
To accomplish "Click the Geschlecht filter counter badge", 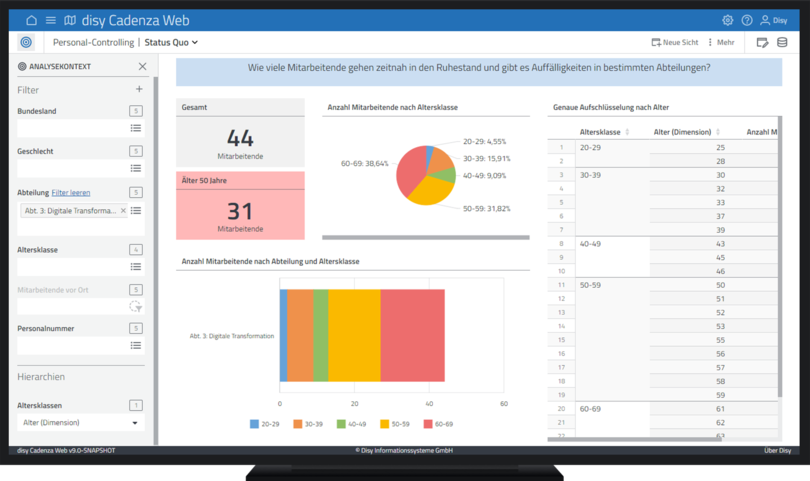I will pyautogui.click(x=136, y=151).
